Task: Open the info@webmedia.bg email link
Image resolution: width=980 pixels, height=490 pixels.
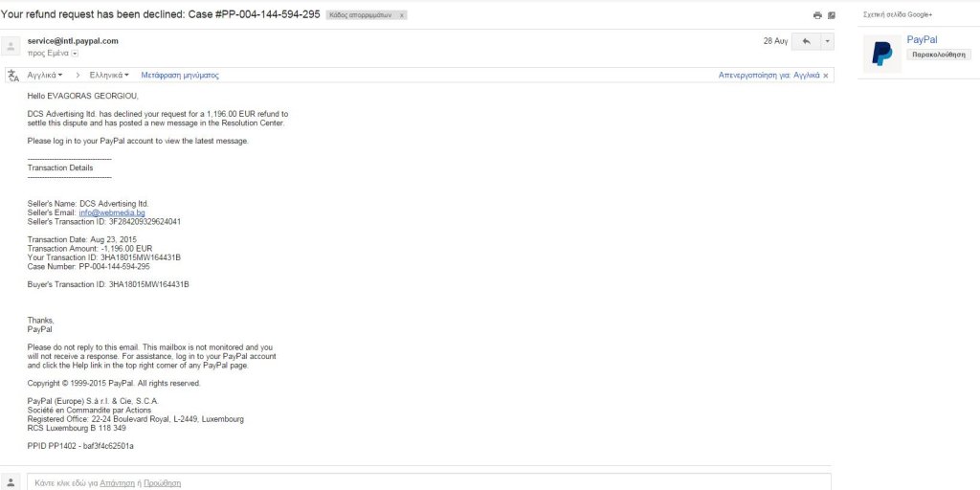Action: (112, 213)
